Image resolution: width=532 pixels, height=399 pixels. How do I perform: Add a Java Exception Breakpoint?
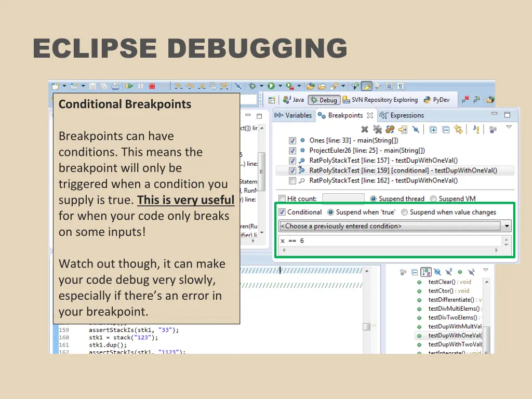tap(476, 130)
